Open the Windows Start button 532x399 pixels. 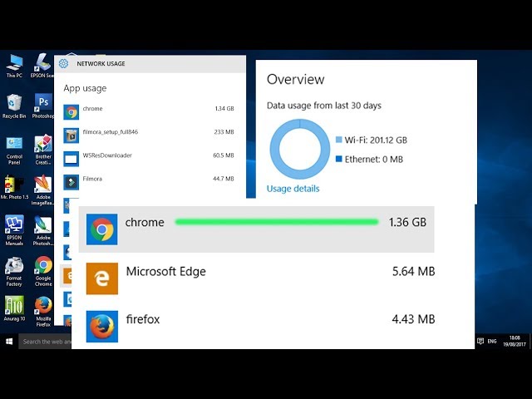click(x=9, y=342)
